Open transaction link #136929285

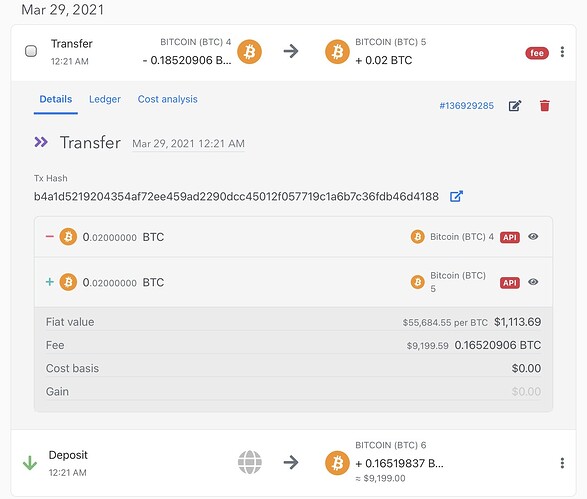[466, 106]
